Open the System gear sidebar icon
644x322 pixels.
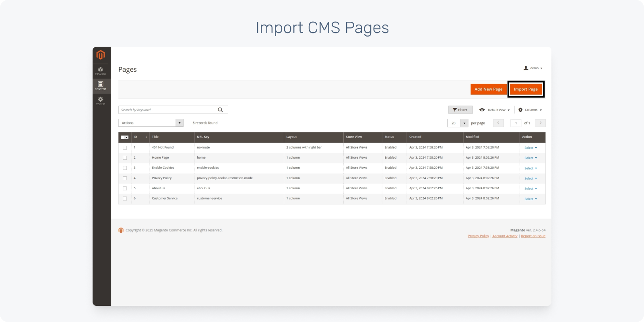click(x=101, y=101)
